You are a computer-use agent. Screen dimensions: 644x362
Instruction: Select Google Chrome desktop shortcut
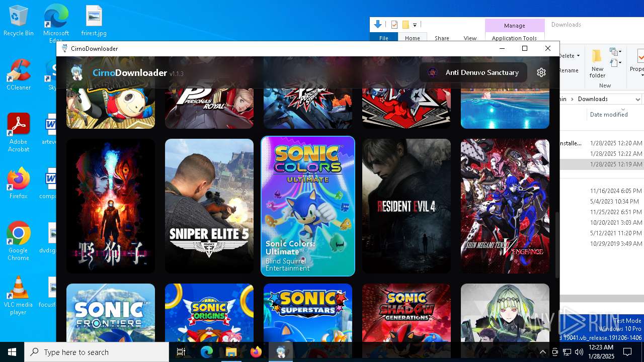pyautogui.click(x=19, y=241)
